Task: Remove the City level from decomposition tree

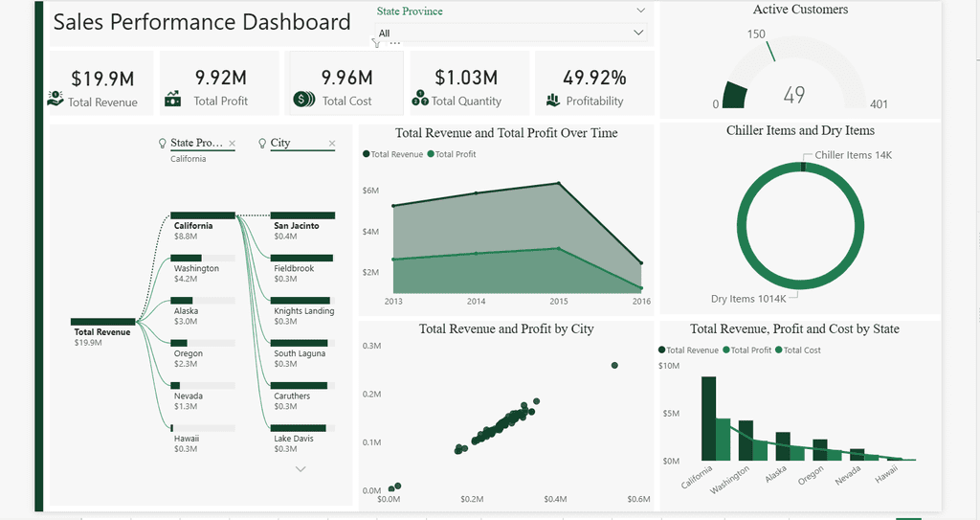Action: click(332, 144)
